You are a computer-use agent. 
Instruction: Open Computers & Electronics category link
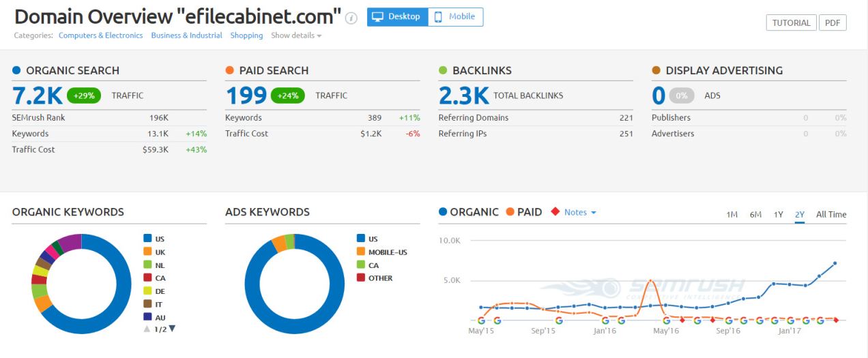pos(101,35)
